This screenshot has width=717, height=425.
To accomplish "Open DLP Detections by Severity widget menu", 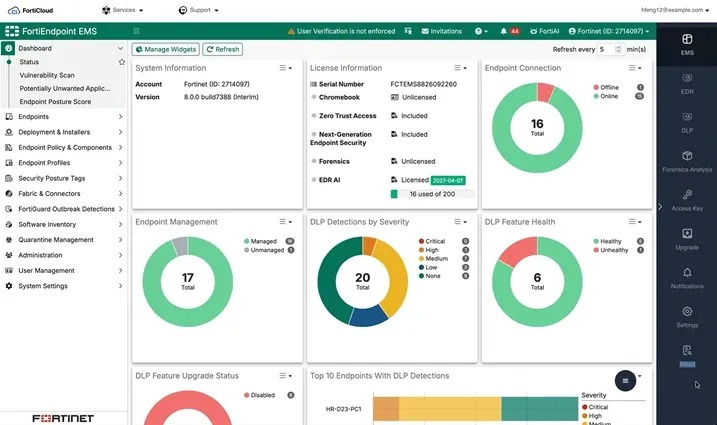I will pos(460,221).
